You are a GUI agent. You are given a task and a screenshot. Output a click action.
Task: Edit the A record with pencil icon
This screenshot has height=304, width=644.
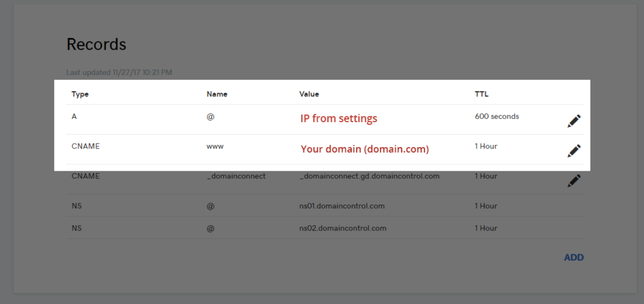(x=574, y=121)
